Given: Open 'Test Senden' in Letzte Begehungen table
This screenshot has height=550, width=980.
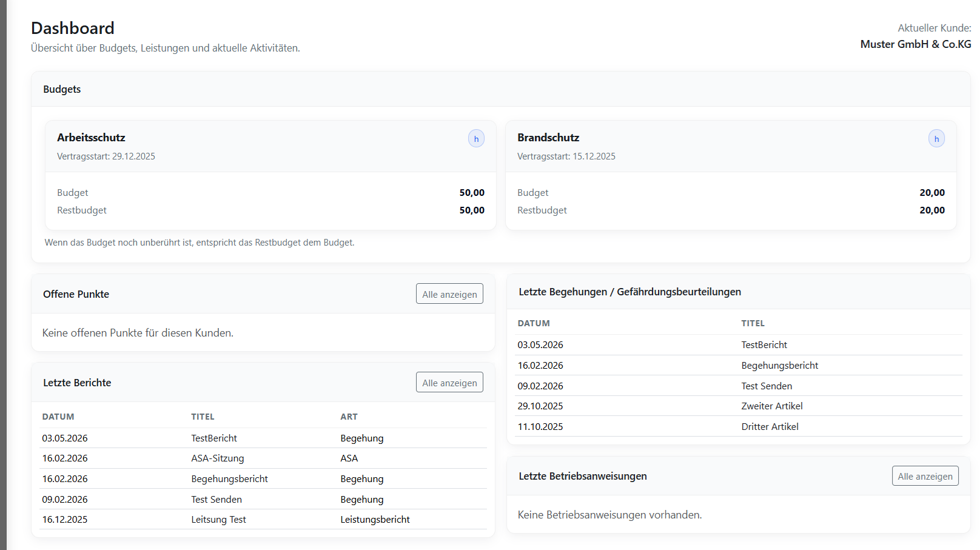Looking at the screenshot, I should click(x=739, y=386).
